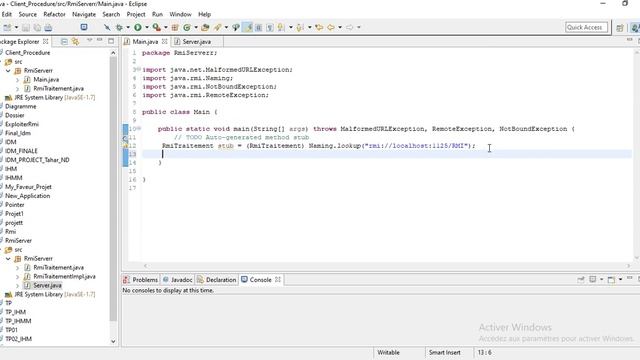Minimize the Package Explorer view
This screenshot has height=360, width=640.
tap(100, 40)
